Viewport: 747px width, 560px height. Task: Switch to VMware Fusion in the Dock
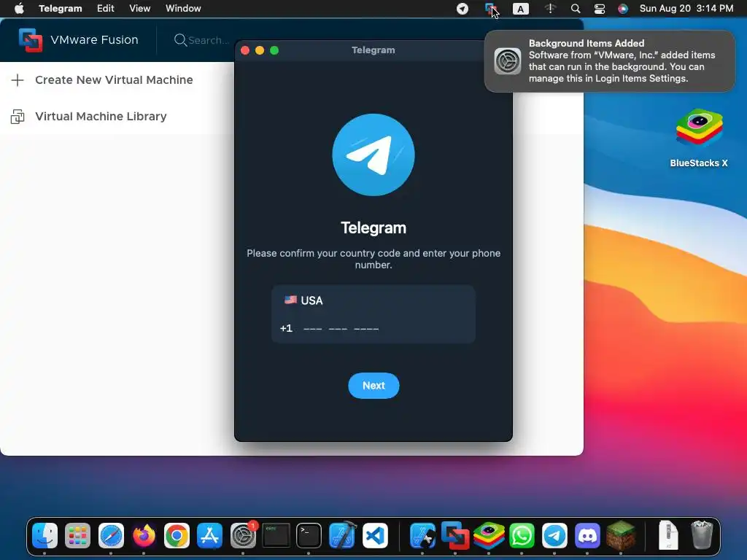[x=455, y=536]
